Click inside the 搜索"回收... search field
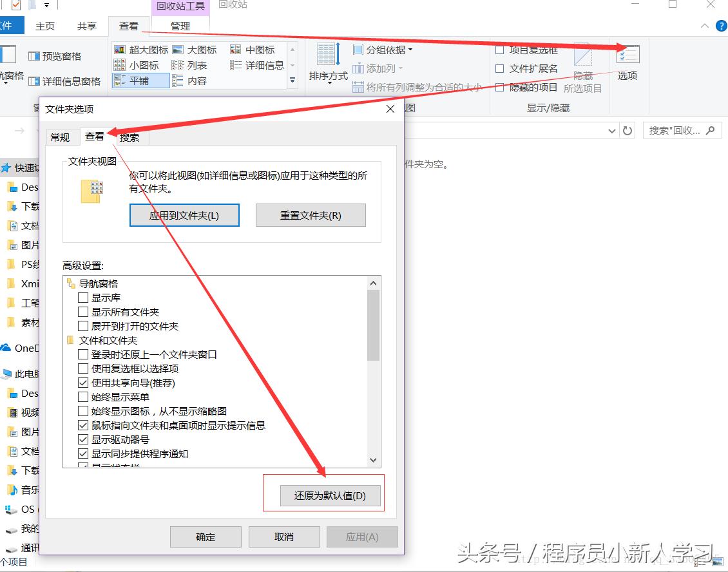This screenshot has width=728, height=572. [676, 130]
